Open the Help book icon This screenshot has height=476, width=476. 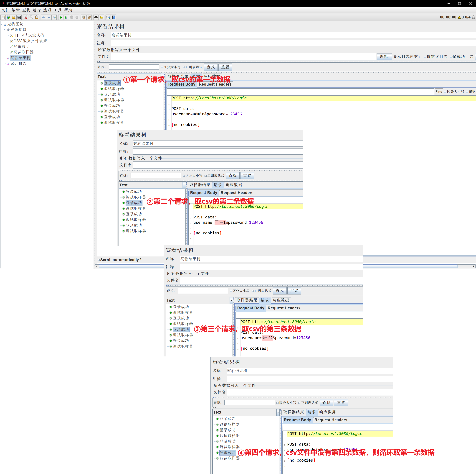114,17
